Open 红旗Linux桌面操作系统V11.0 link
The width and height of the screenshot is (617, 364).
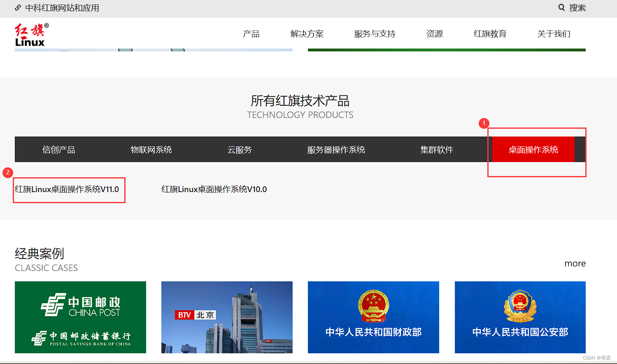(67, 189)
